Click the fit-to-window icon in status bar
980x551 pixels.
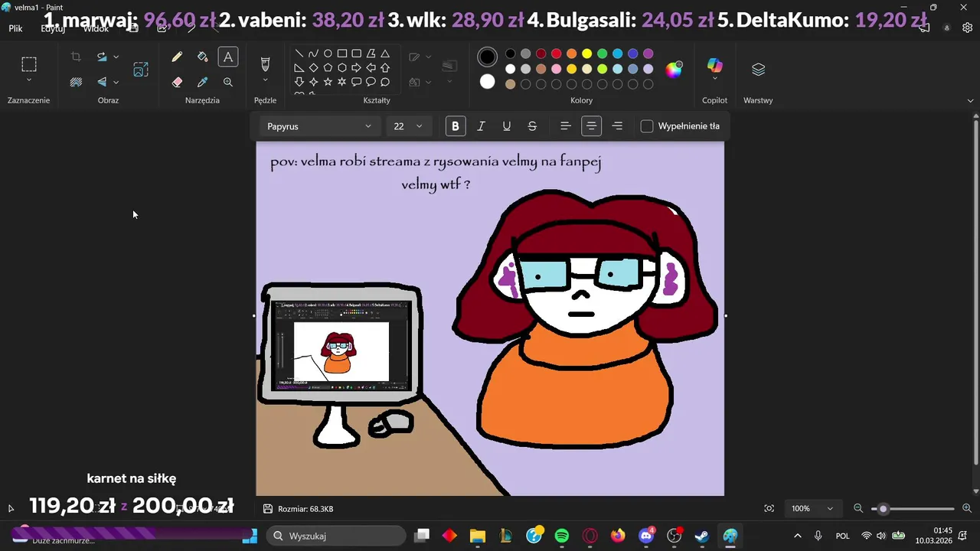coord(769,509)
